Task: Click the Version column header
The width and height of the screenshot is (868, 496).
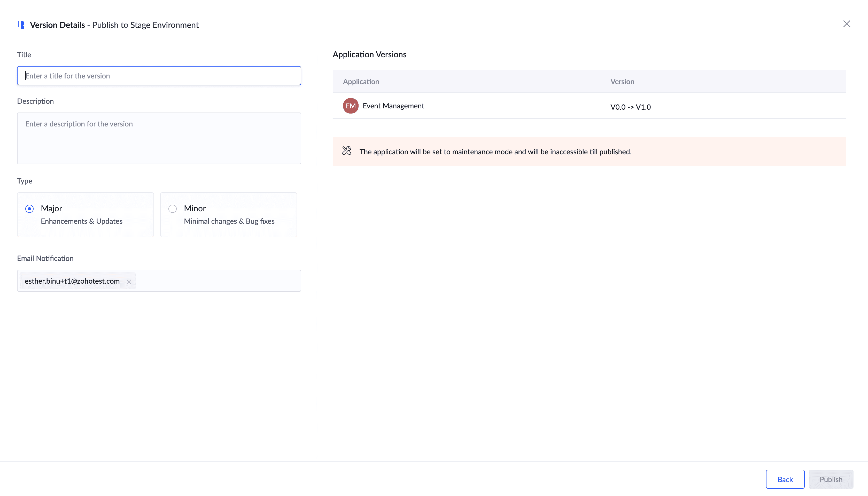Action: (x=622, y=81)
